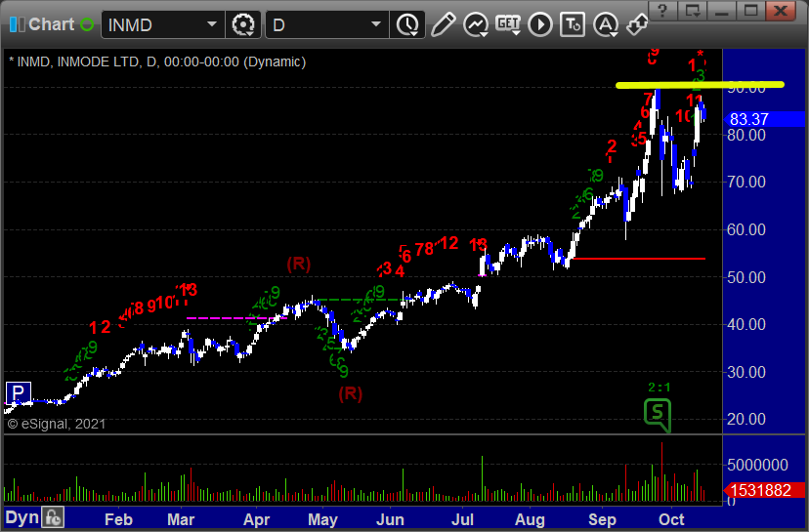
Task: Open the GET studies menu
Action: pyautogui.click(x=508, y=24)
